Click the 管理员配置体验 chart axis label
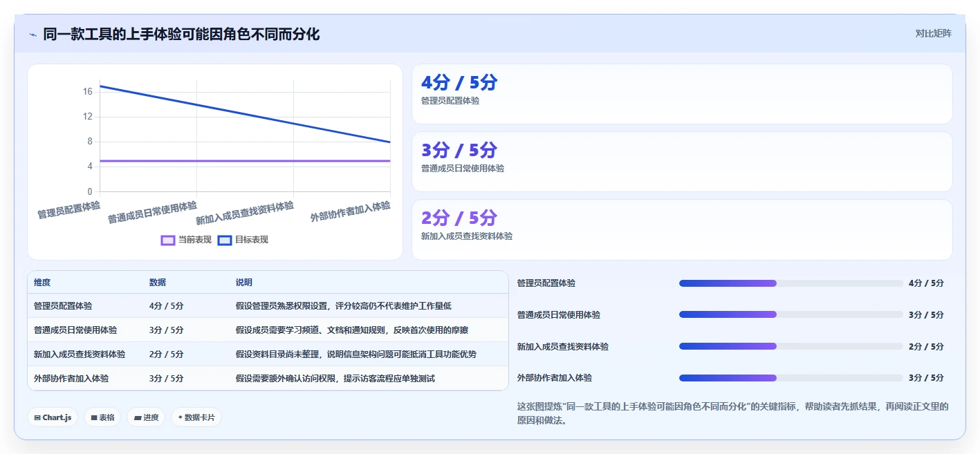The width and height of the screenshot is (980, 454). pos(69,210)
